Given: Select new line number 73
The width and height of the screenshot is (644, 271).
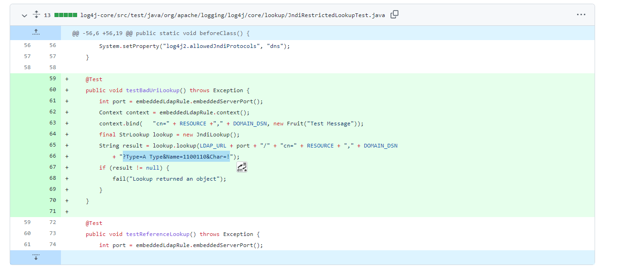Looking at the screenshot, I should tap(52, 234).
